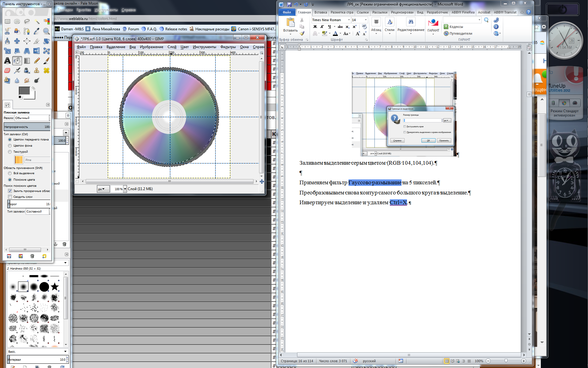Select the Blend gradient tool
This screenshot has width=588, height=368.
(x=27, y=61)
